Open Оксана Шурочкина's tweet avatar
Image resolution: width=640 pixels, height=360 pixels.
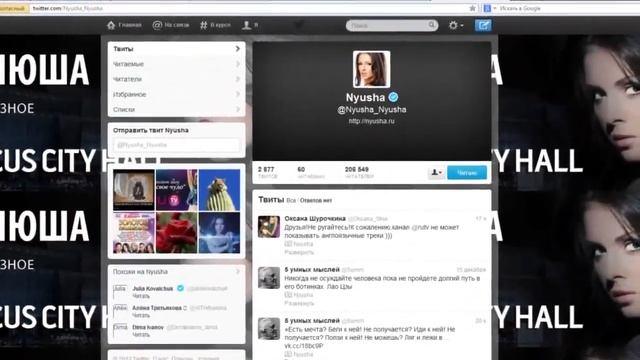[269, 227]
